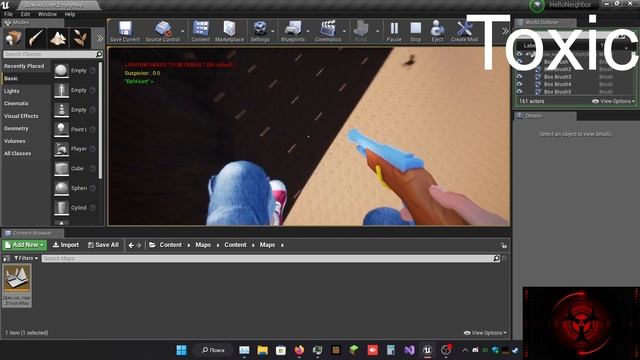The width and height of the screenshot is (640, 360).
Task: Click the Import button
Action: coord(66,245)
